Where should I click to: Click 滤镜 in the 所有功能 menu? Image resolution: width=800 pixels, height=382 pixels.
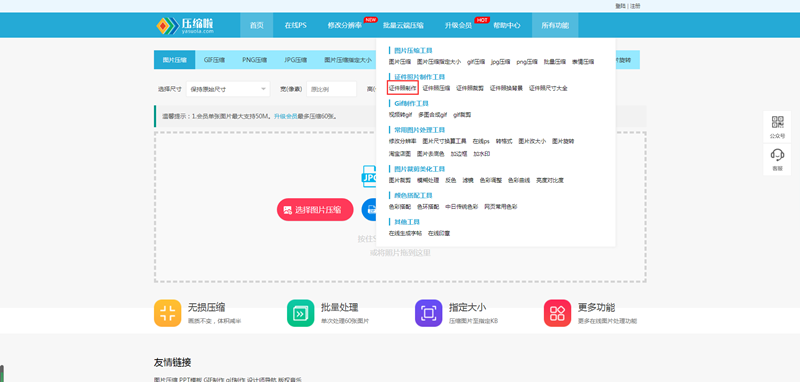(x=468, y=180)
